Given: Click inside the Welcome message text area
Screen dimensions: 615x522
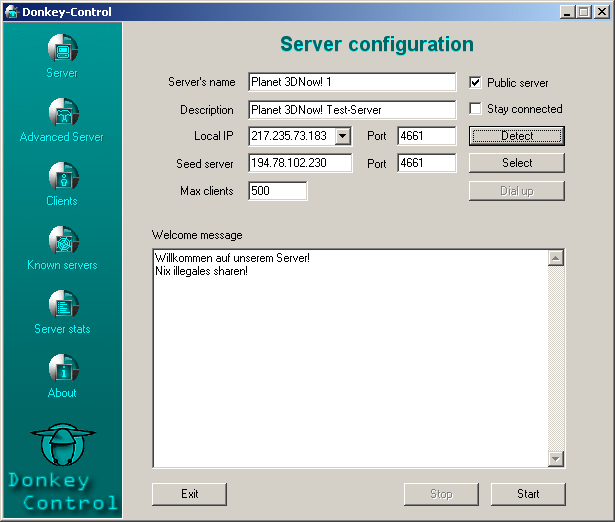Looking at the screenshot, I should pyautogui.click(x=350, y=358).
